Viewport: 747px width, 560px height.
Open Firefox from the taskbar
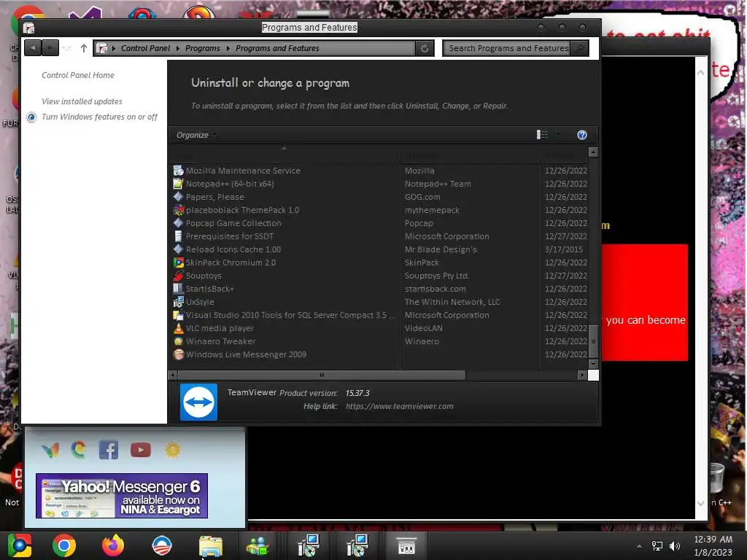[113, 545]
